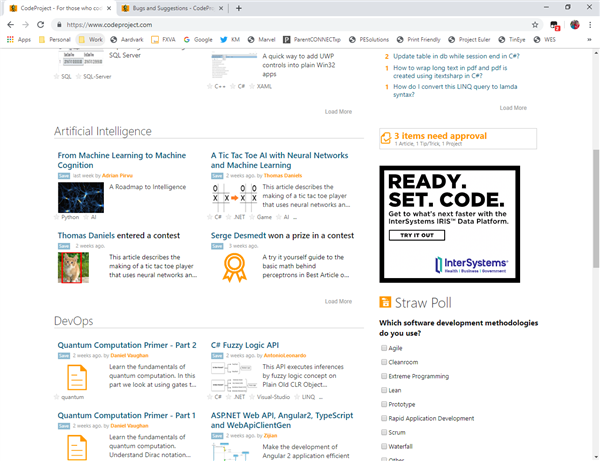Open the new tab plus button
Image resolution: width=600 pixels, height=461 pixels.
[239, 8]
